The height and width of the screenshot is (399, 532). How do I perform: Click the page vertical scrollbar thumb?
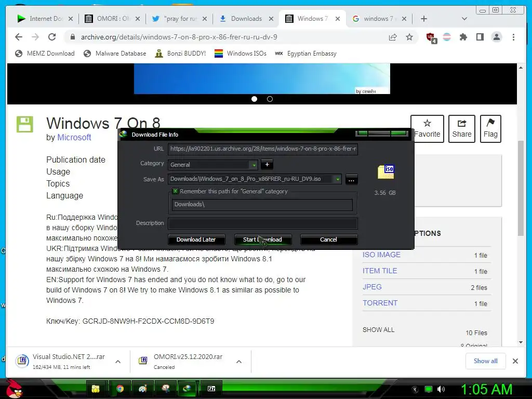tap(521, 188)
